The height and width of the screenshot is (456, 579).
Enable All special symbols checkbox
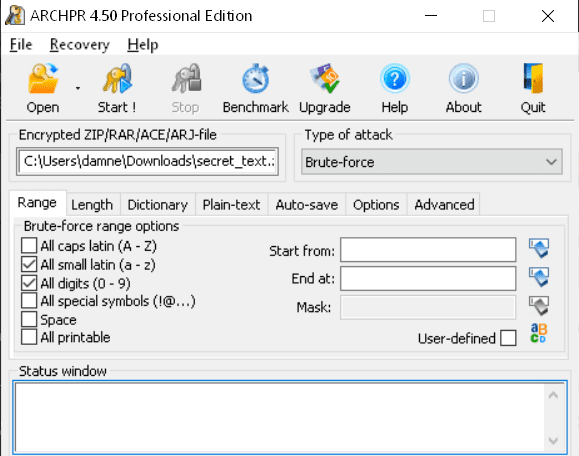pos(29,301)
